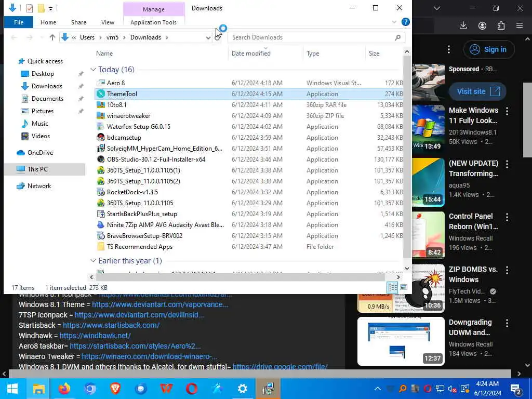Open the Control Panel Reborn video thumbnail
Image resolution: width=532 pixels, height=399 pixels.
(428, 235)
